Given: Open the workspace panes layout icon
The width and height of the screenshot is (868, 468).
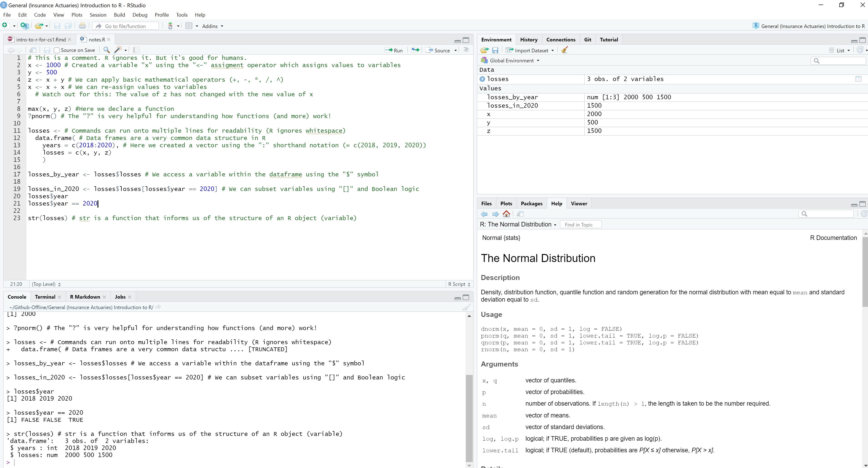Looking at the screenshot, I should click(x=189, y=25).
